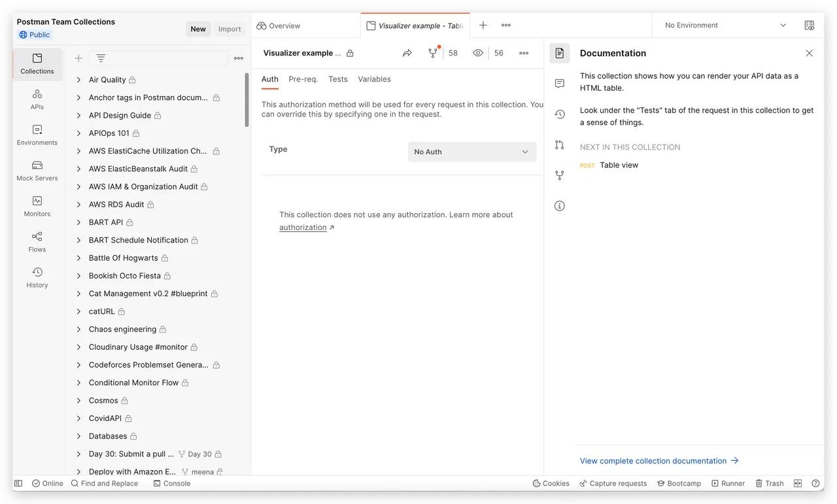Click the plus icon to create a collection
The image size is (837, 504).
point(78,58)
